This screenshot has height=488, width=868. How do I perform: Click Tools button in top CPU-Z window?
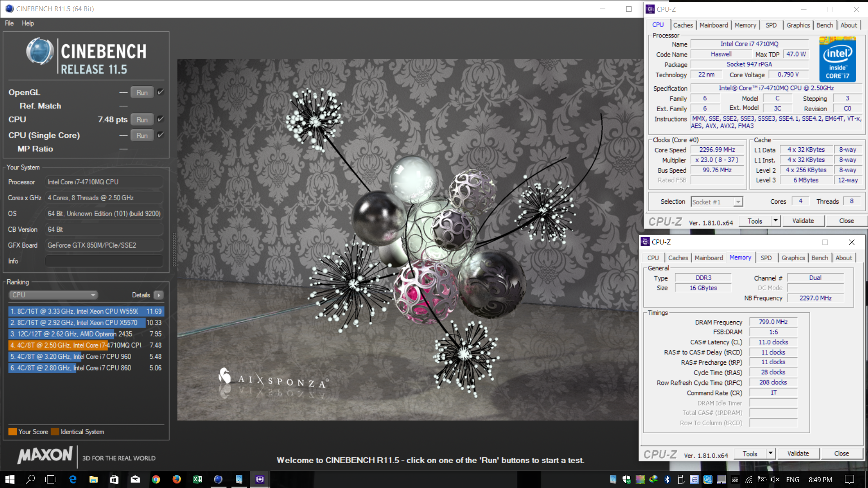click(755, 221)
